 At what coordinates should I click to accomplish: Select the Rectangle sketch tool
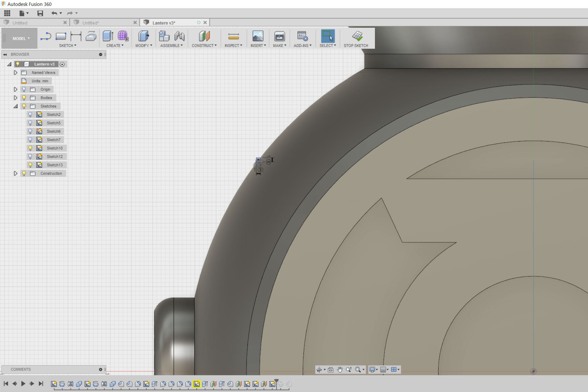pyautogui.click(x=61, y=36)
